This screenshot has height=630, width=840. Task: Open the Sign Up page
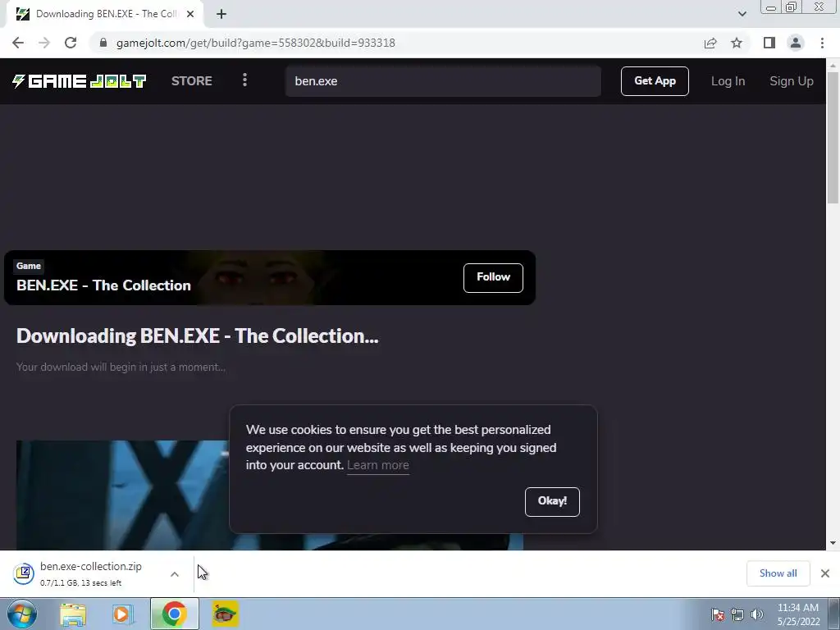pyautogui.click(x=792, y=81)
